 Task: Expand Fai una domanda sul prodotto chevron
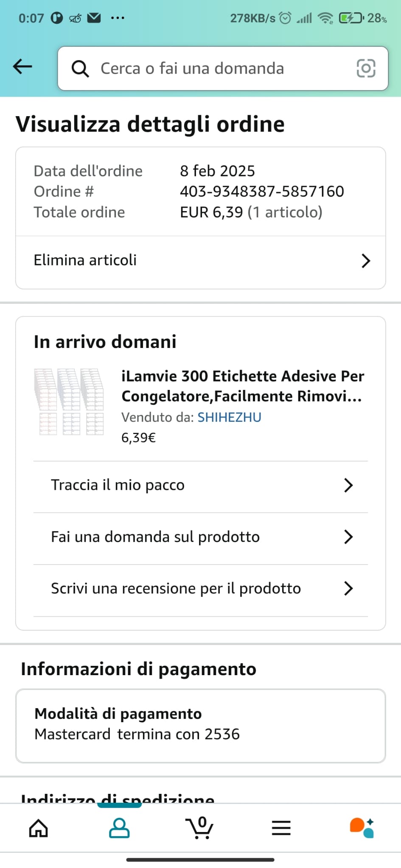pyautogui.click(x=348, y=537)
